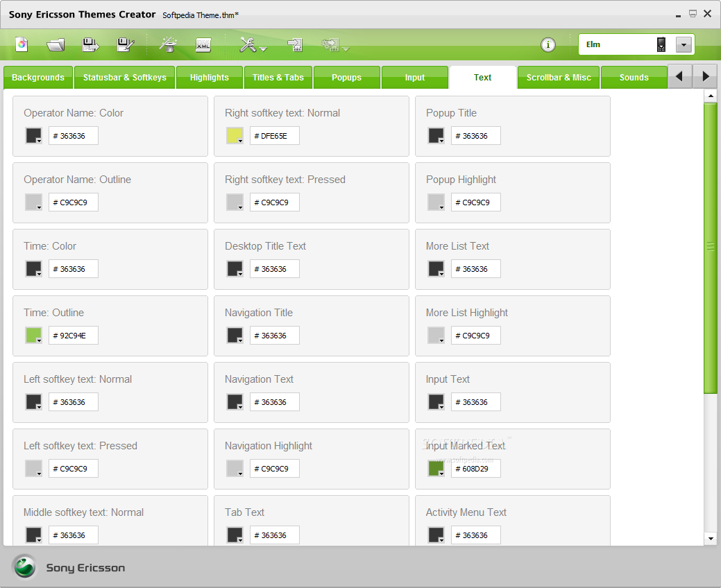Click Operator Name Color hex field
This screenshot has width=721, height=588.
(74, 136)
